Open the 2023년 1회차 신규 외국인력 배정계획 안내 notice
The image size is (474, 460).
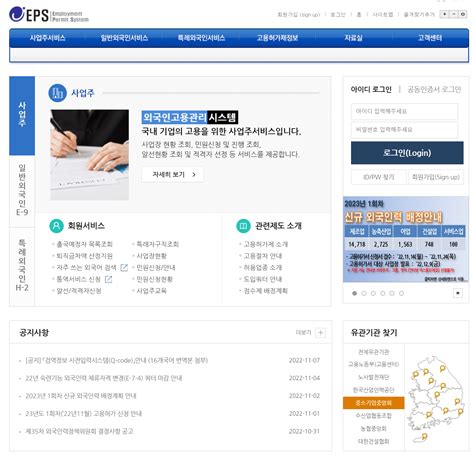(81, 396)
